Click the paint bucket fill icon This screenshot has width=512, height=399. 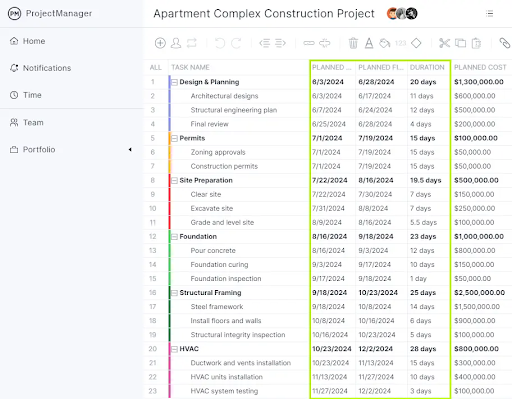pos(385,43)
